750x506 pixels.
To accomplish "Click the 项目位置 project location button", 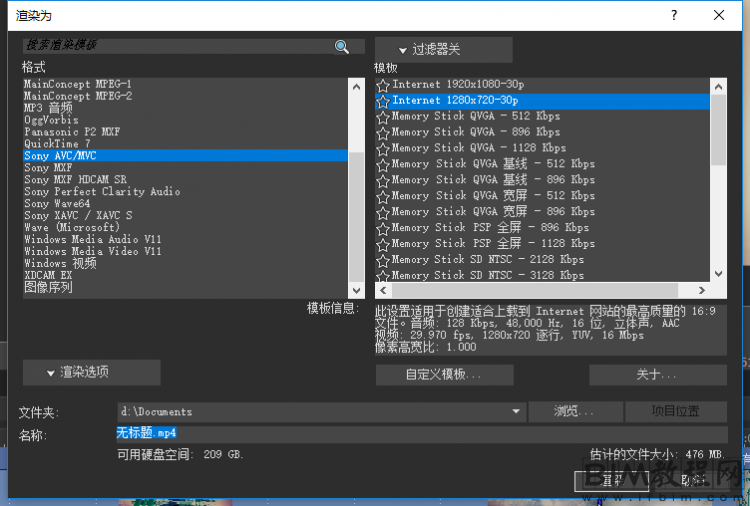I will (x=675, y=411).
